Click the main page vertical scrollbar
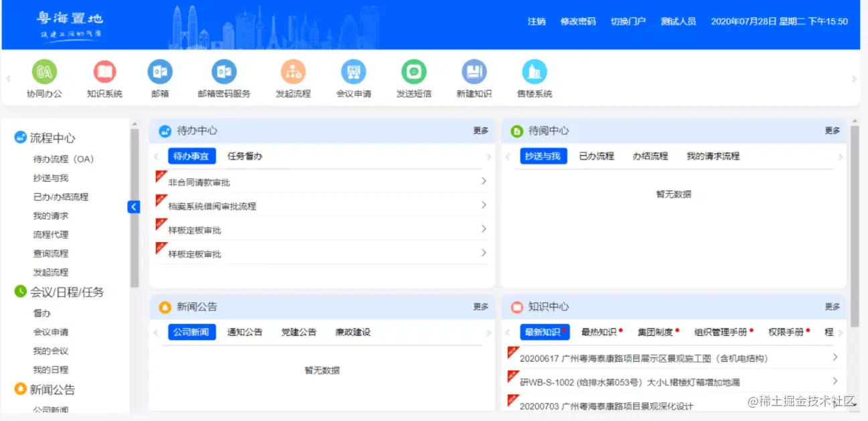The height and width of the screenshot is (421, 868). tap(855, 226)
